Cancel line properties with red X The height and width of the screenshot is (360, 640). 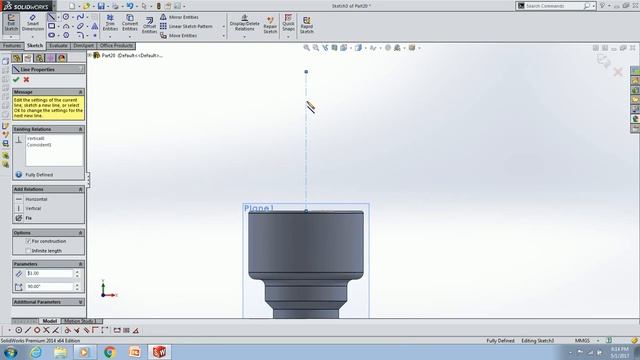27,80
